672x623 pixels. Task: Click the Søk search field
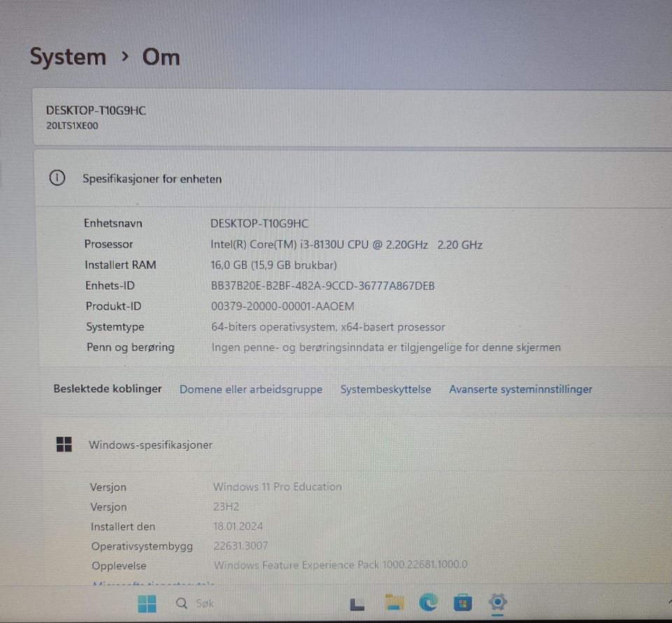pyautogui.click(x=205, y=603)
